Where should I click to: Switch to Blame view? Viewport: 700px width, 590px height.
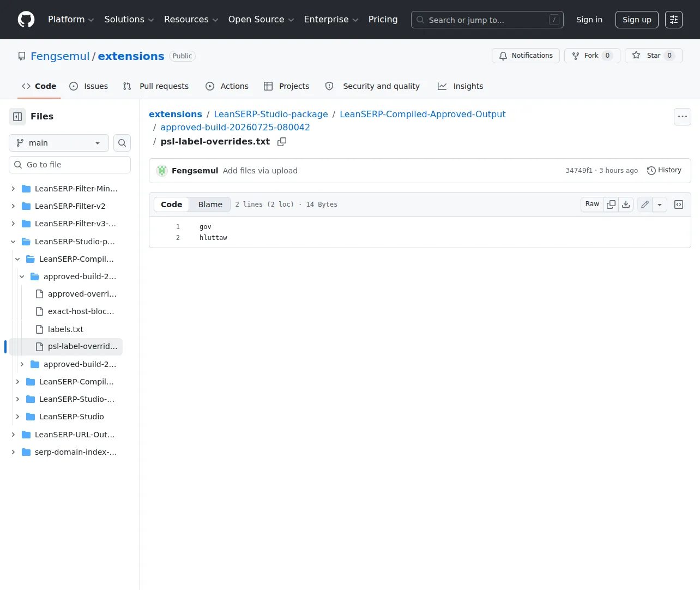210,204
